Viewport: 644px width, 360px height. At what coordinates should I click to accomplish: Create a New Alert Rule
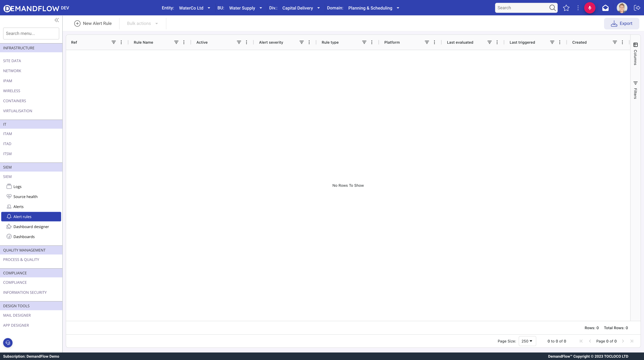93,23
